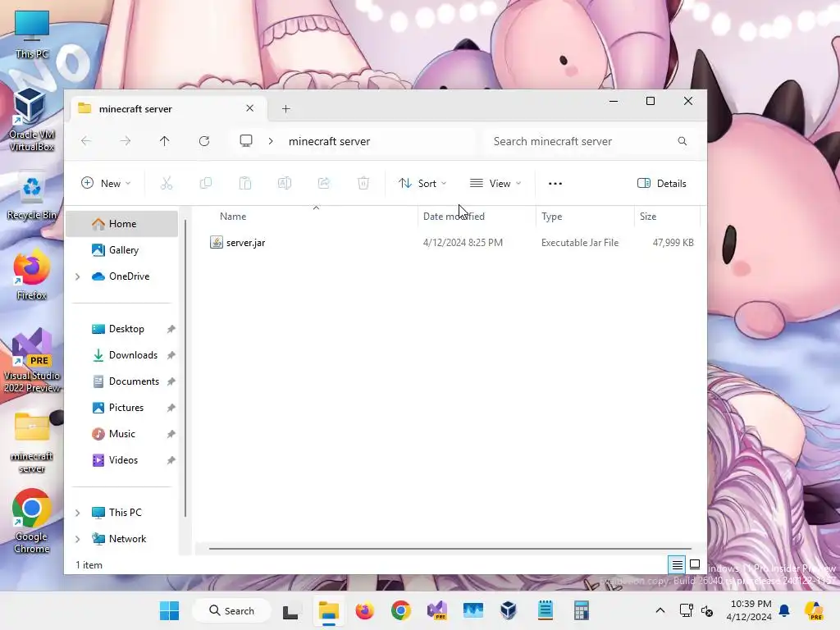Select Visual Studio 2022 Preview desktop icon
Screen dimensions: 840x630
[32, 361]
